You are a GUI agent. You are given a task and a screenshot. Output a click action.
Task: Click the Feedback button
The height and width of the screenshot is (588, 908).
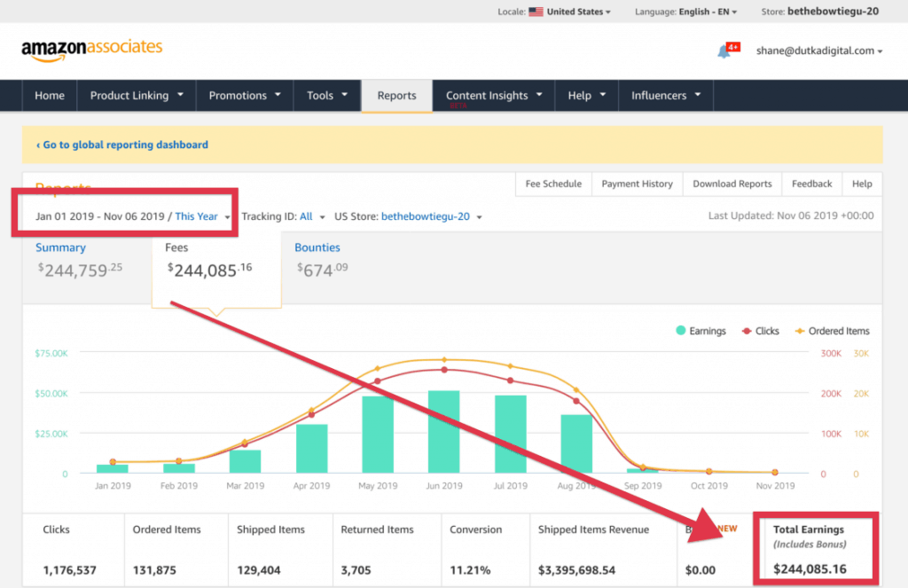coord(812,184)
